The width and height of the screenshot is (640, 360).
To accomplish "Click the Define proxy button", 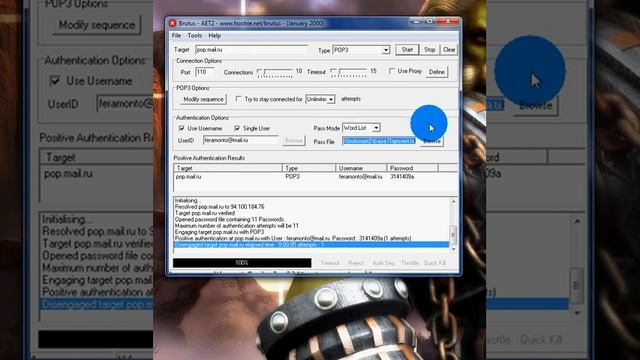I will [436, 72].
